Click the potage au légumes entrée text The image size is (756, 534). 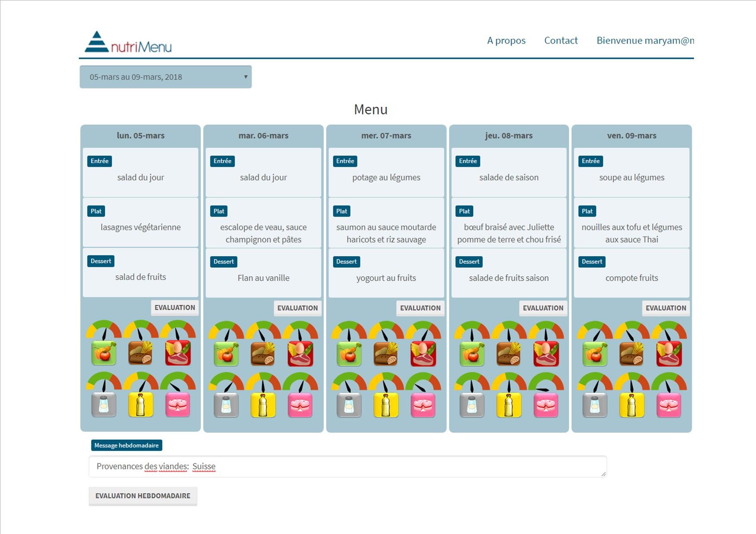tap(386, 177)
